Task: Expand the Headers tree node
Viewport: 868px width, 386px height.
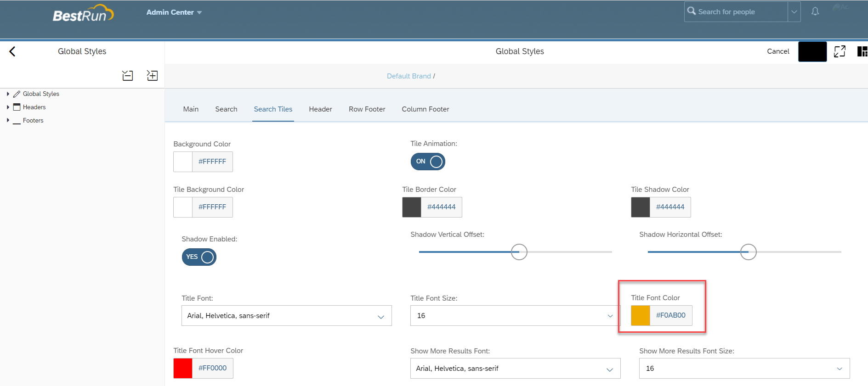Action: pyautogui.click(x=8, y=107)
